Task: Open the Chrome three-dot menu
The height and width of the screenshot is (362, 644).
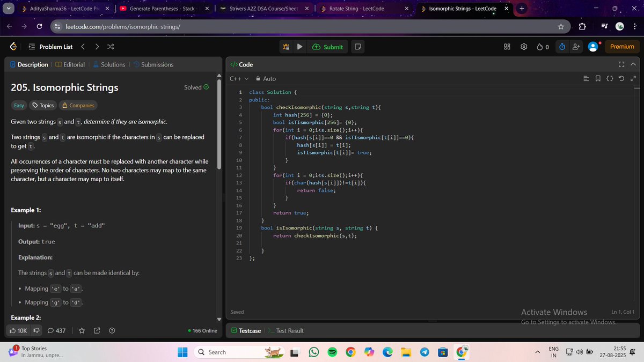Action: 634,26
